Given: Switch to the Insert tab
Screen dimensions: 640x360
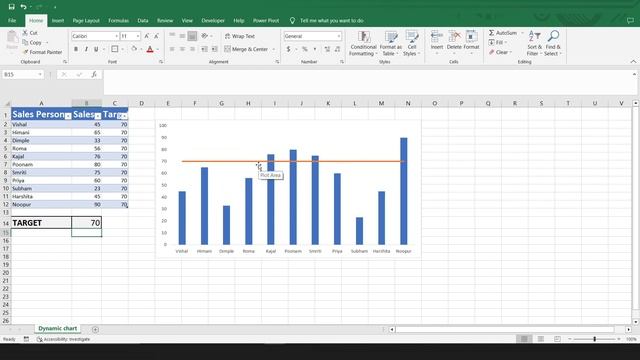Looking at the screenshot, I should click(58, 20).
